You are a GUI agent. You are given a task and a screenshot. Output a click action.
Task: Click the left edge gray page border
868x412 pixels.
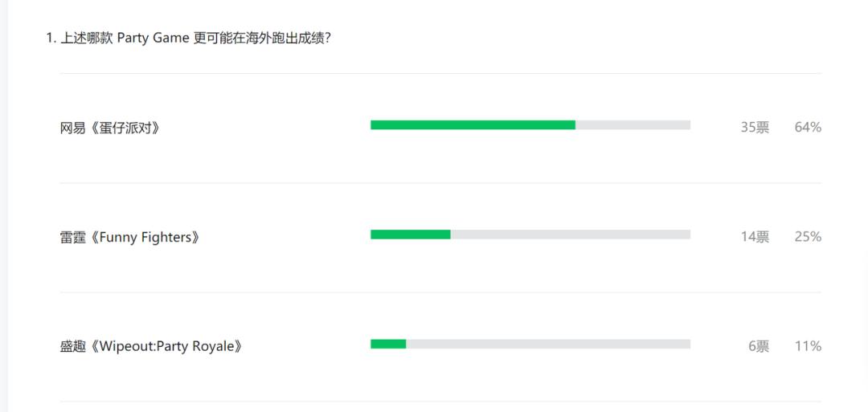[x=4, y=206]
